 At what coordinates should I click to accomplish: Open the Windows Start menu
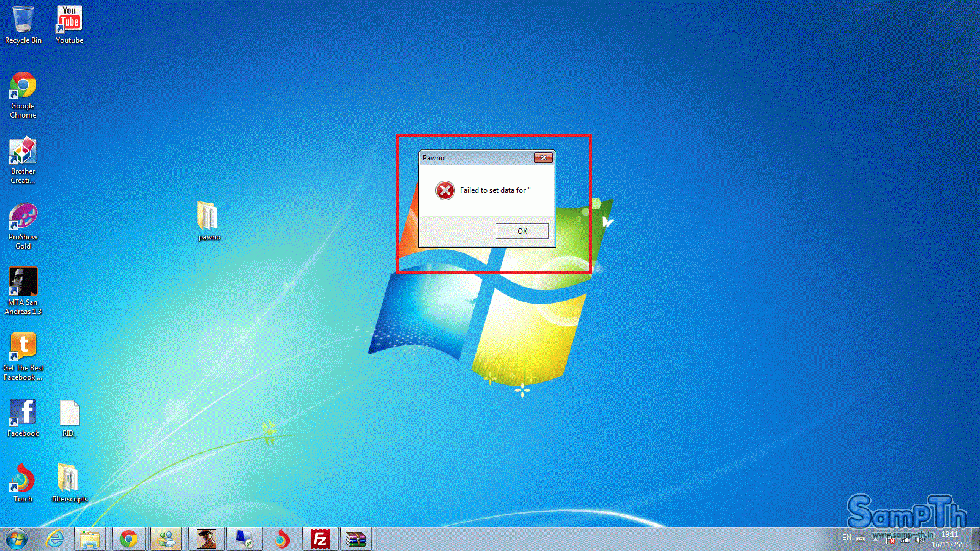click(x=17, y=539)
